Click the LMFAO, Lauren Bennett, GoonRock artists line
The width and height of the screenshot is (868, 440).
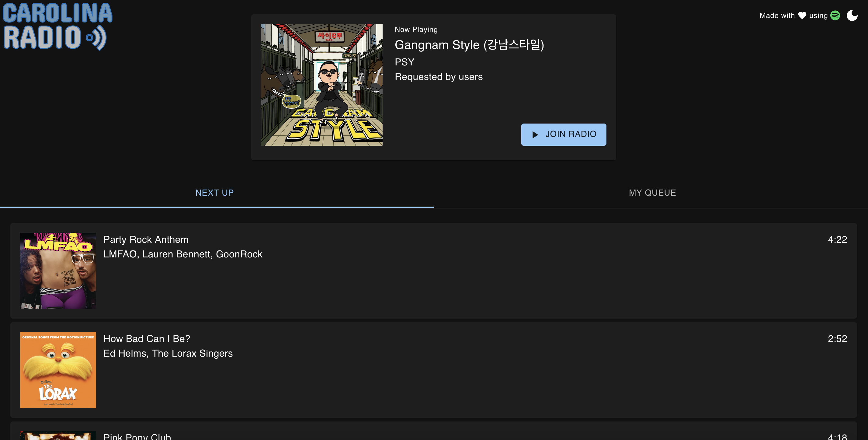pos(182,254)
